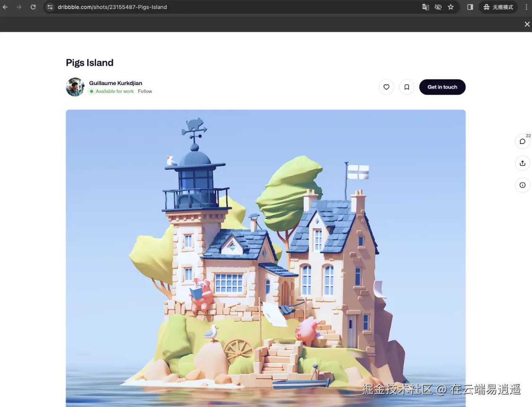Viewport: 532px width, 407px height.
Task: Follow Guillaume Kurkdjian
Action: pyautogui.click(x=145, y=91)
